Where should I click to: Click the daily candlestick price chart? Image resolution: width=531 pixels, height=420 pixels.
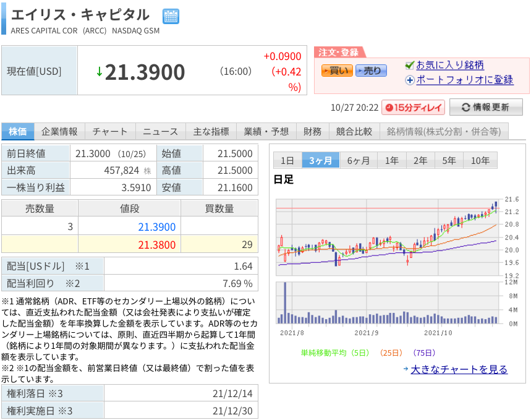pos(388,238)
